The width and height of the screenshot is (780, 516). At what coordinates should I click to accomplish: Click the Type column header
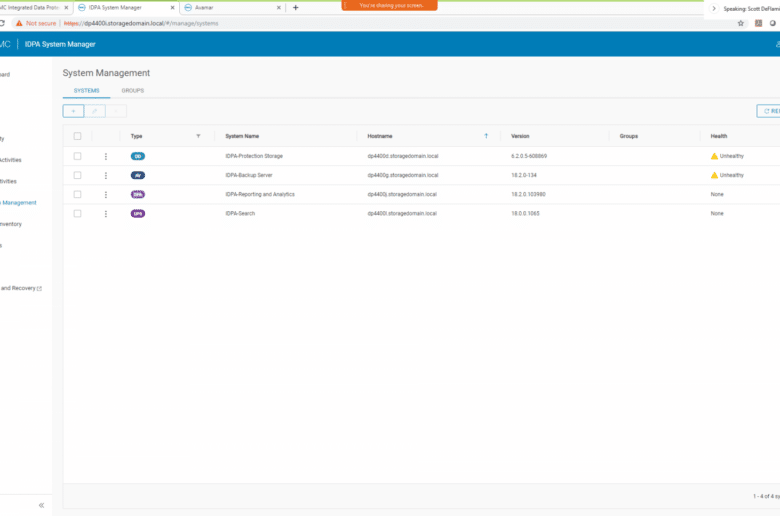136,136
